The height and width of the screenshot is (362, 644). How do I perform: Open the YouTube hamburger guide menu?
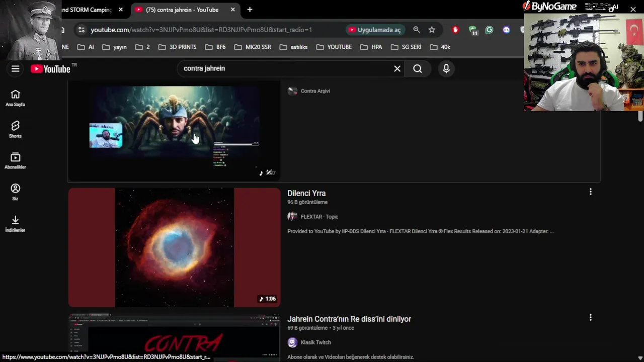coord(16,69)
